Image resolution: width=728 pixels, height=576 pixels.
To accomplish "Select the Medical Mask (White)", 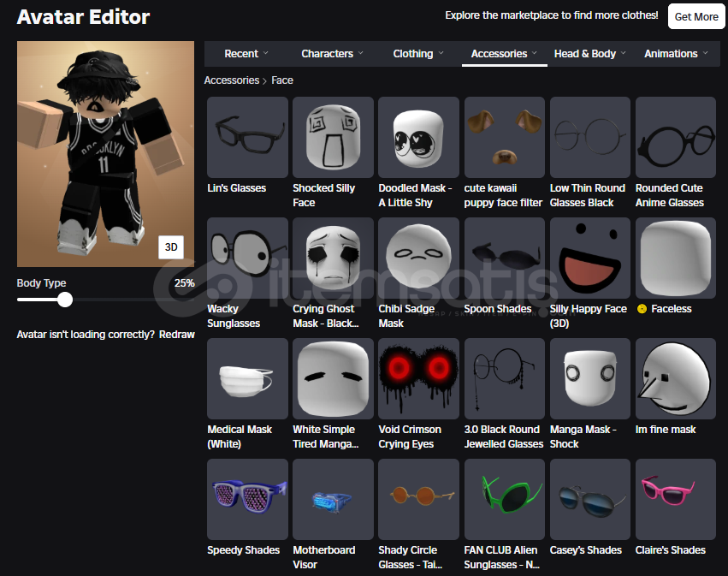I will pos(247,378).
